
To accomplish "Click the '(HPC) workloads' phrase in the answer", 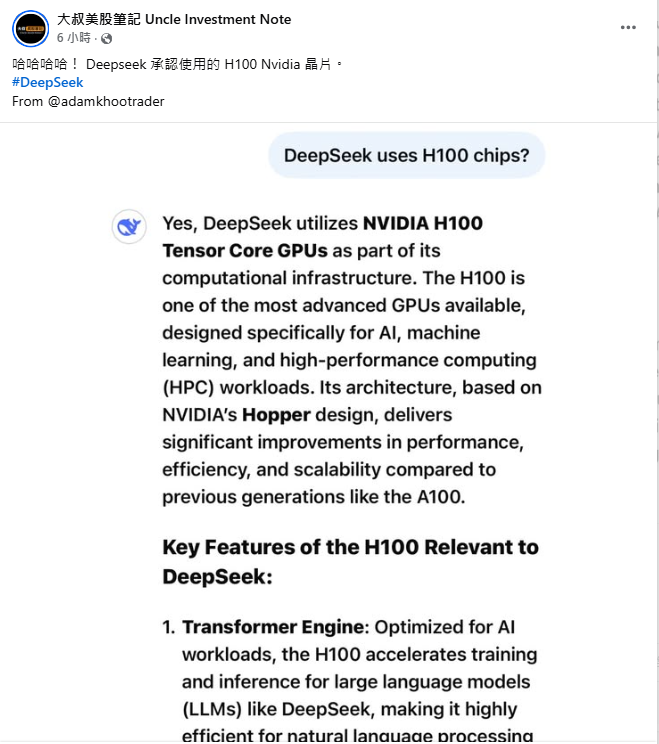I will (x=238, y=388).
